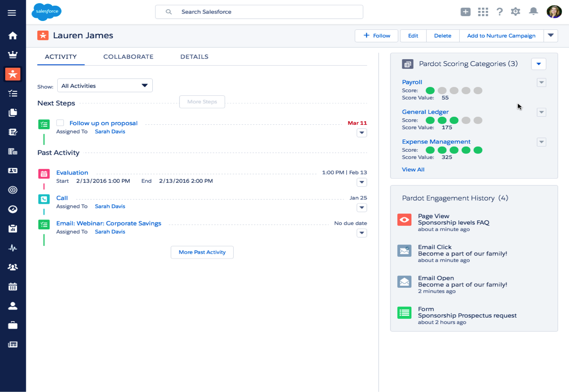The image size is (569, 392).
Task: Open the hamburger navigation menu
Action: (x=12, y=13)
